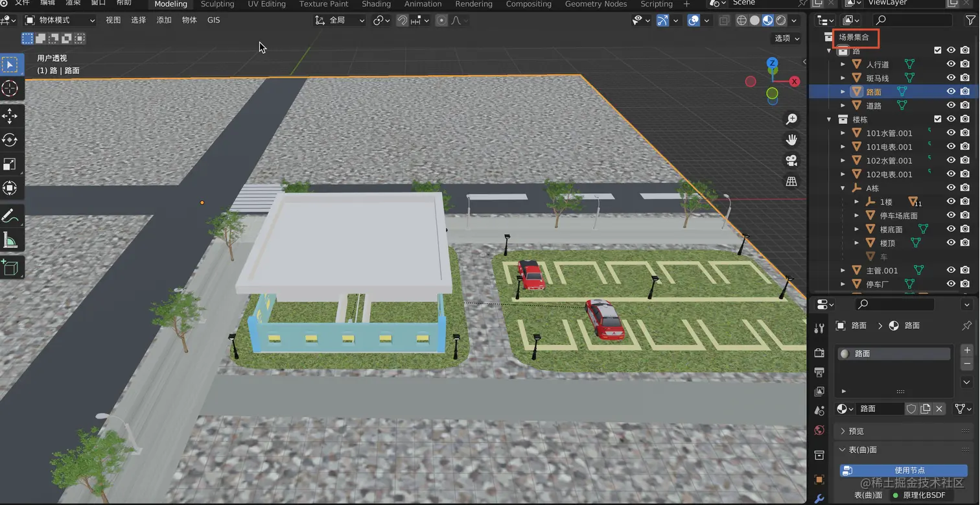Viewport: 980px width, 505px height.
Task: Open the 添加 menu
Action: 164,20
